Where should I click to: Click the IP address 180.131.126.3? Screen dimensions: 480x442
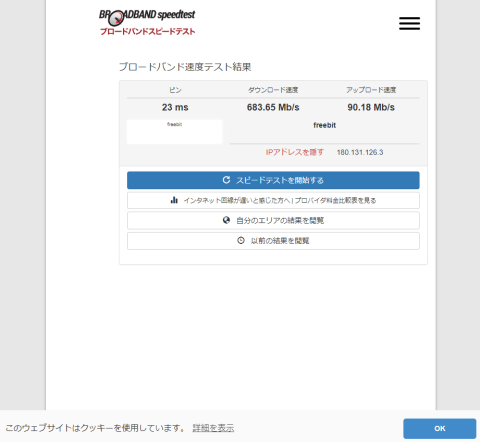point(360,152)
